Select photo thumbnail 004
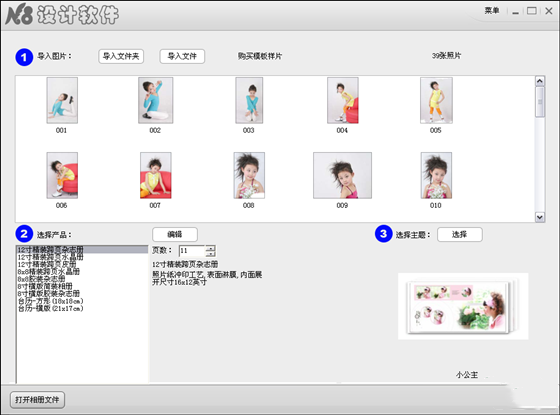 point(343,101)
